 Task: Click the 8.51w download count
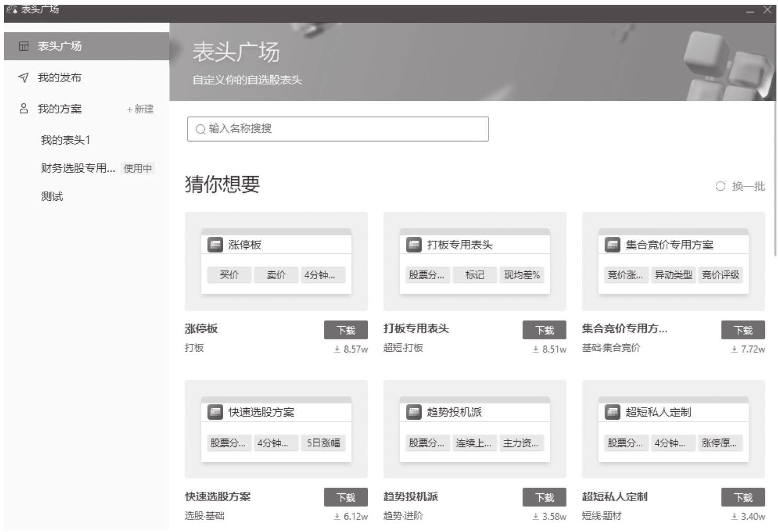click(550, 349)
